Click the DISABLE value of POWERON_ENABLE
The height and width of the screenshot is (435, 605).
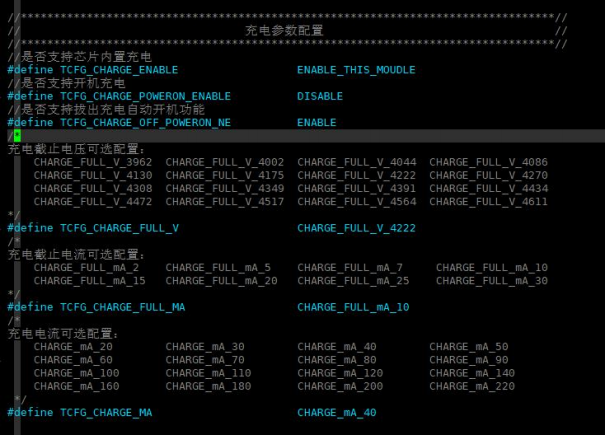click(320, 96)
